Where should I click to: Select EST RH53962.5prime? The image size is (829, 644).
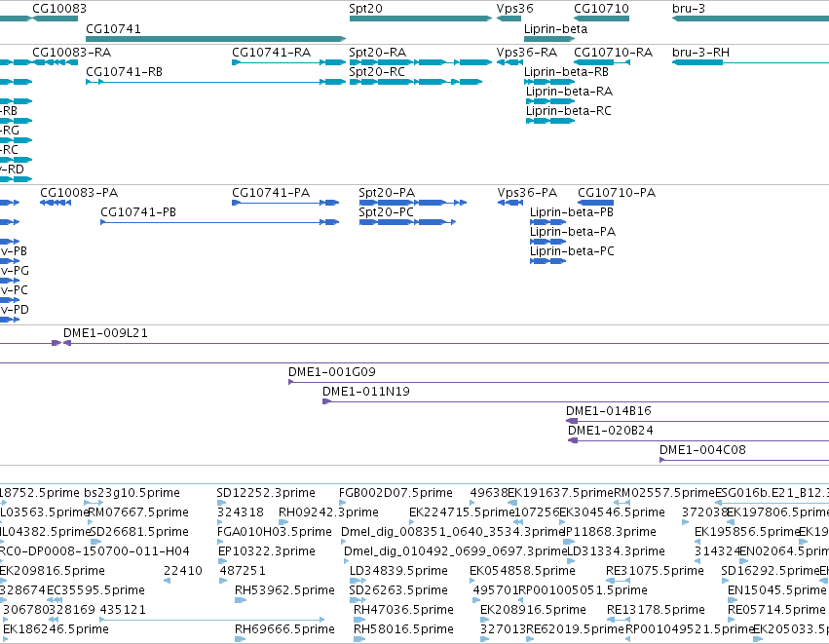click(285, 590)
